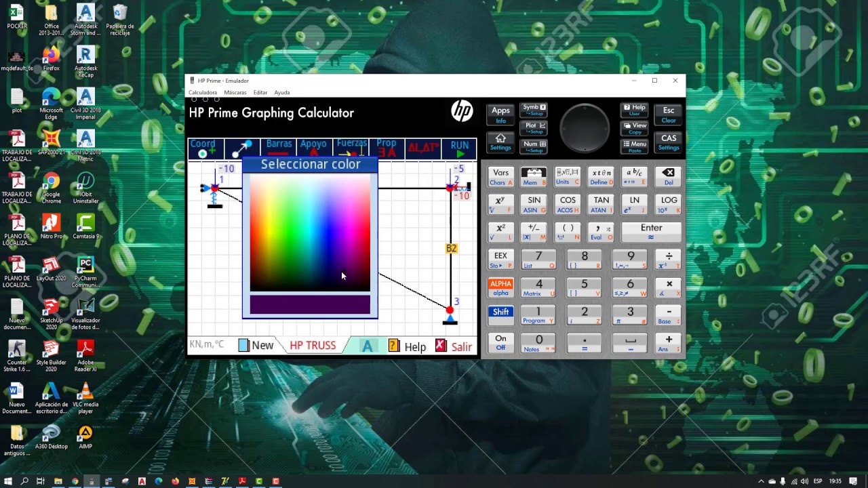This screenshot has height=488, width=868.
Task: Run the truss analysis with RUN
Action: coord(460,148)
